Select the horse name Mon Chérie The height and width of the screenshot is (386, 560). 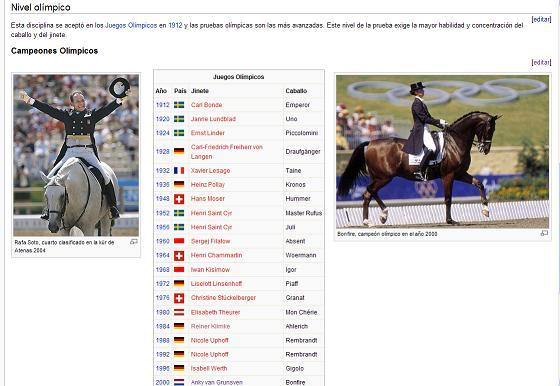[x=301, y=312]
